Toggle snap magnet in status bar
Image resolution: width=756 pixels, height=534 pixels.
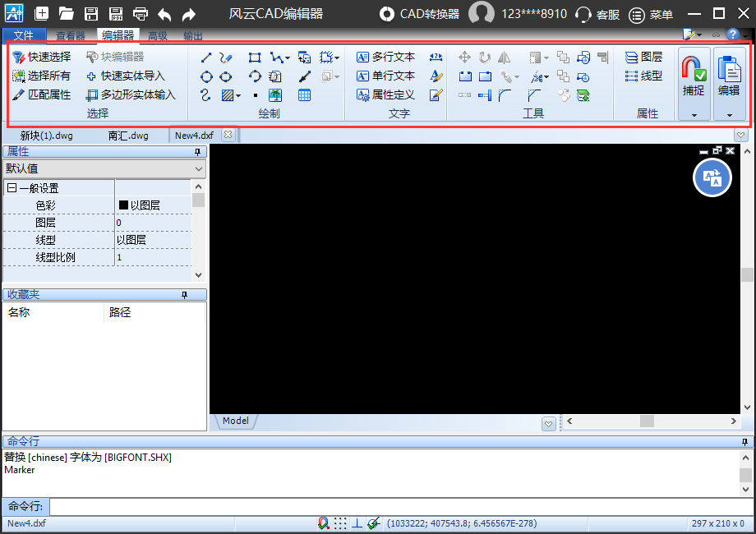click(x=324, y=523)
